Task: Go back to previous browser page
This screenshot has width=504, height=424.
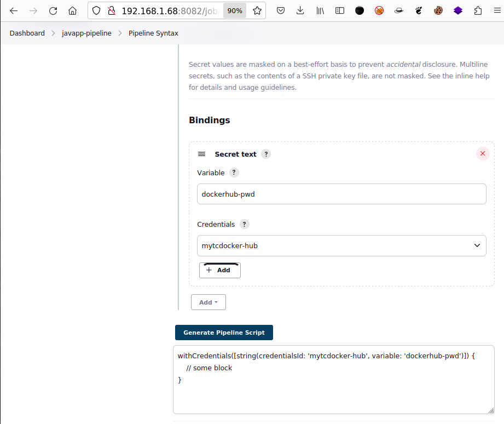Action: [x=14, y=11]
